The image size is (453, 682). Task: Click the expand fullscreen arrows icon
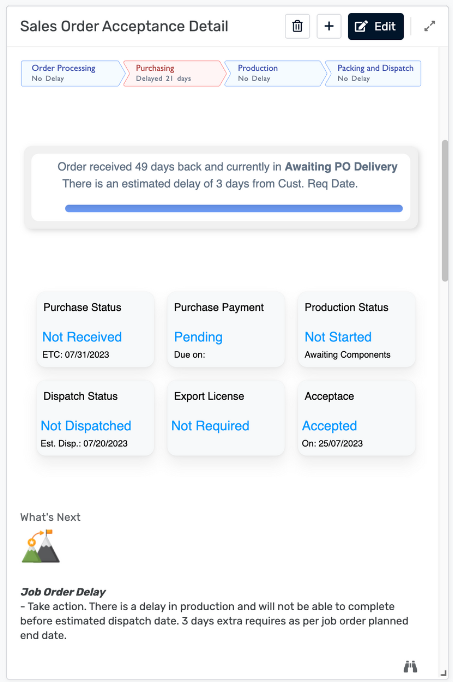click(x=430, y=27)
